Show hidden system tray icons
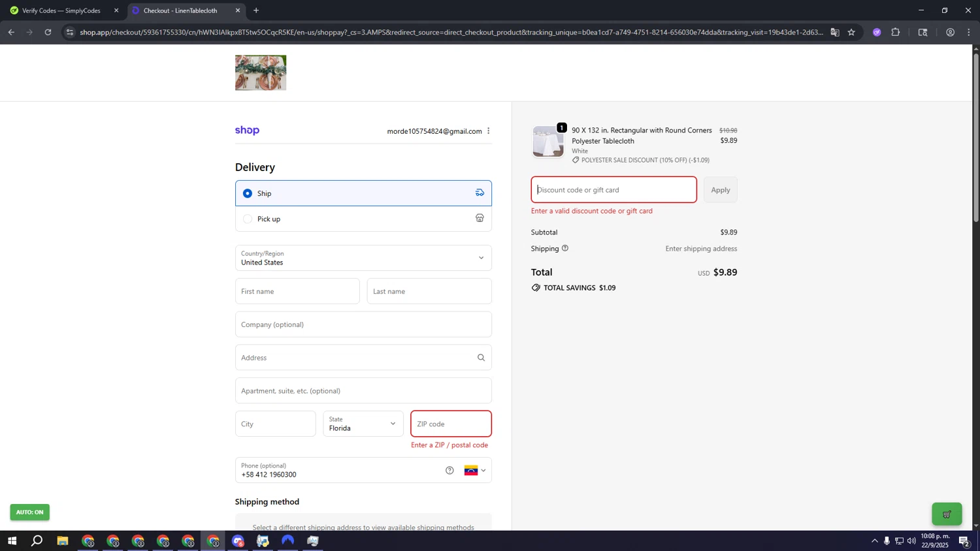Screen dimensions: 980x551 (x=875, y=541)
